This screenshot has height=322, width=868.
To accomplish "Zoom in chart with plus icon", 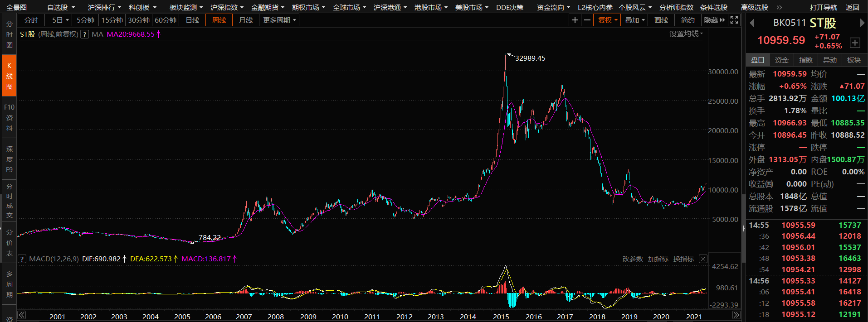I will point(575,20).
